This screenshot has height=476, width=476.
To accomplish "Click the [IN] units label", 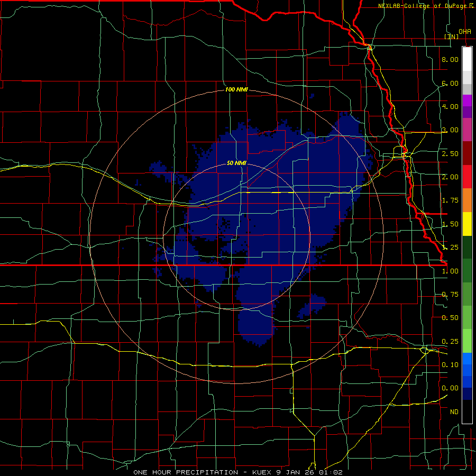I will click(x=452, y=36).
